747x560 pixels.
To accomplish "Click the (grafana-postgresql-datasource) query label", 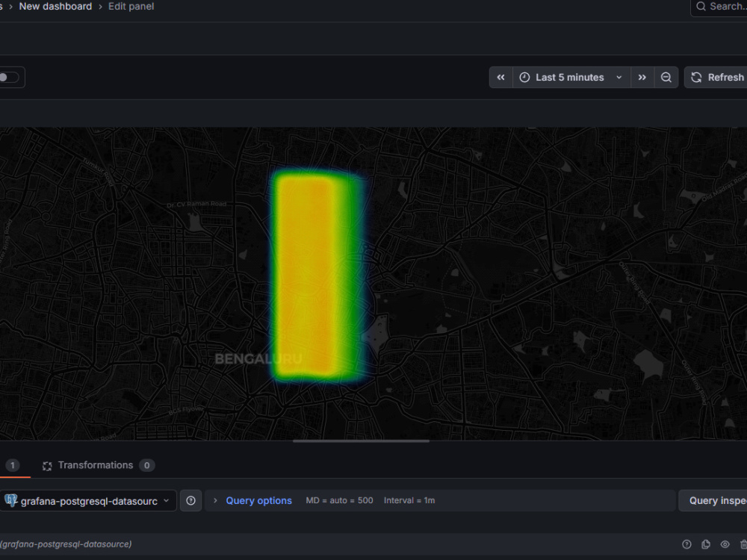I will [x=66, y=544].
